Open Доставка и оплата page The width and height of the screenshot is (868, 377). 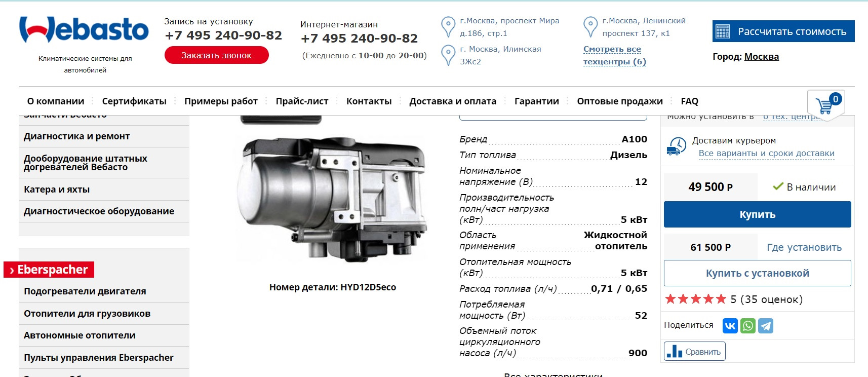453,101
